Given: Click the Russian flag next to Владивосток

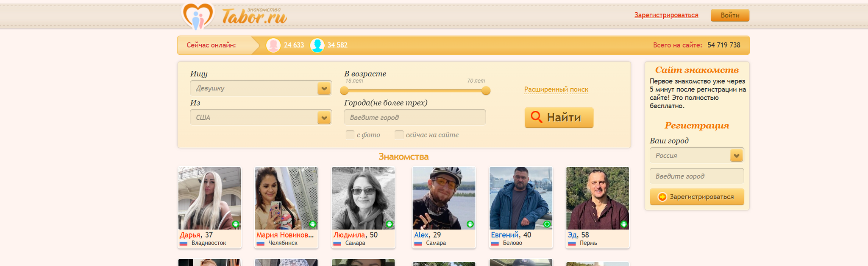Looking at the screenshot, I should pyautogui.click(x=184, y=244).
